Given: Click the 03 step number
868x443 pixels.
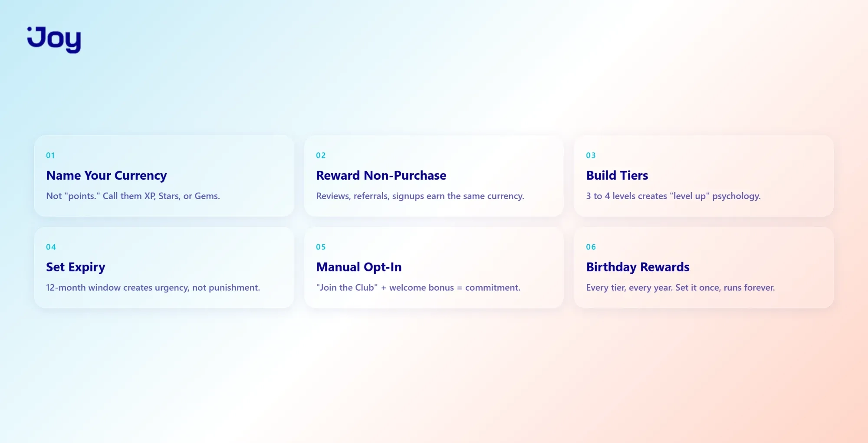Looking at the screenshot, I should (591, 155).
